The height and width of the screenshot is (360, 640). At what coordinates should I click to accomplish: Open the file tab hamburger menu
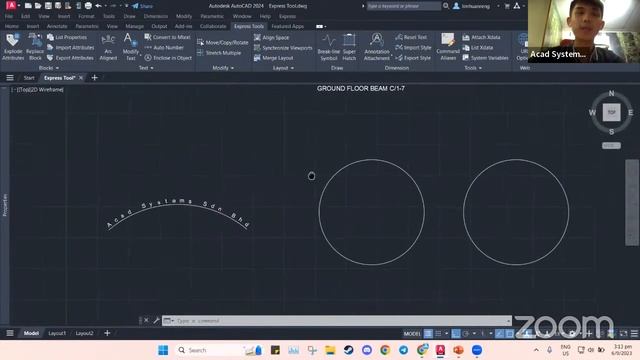point(10,78)
